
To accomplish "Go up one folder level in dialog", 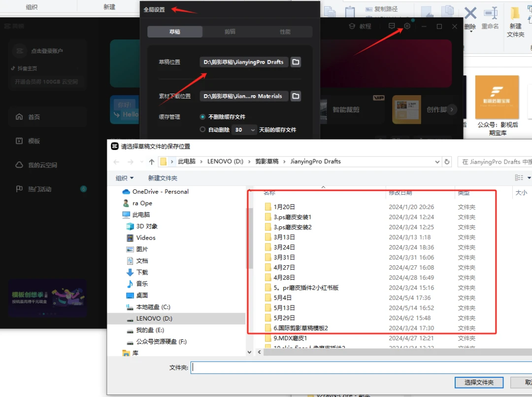I will [x=152, y=162].
